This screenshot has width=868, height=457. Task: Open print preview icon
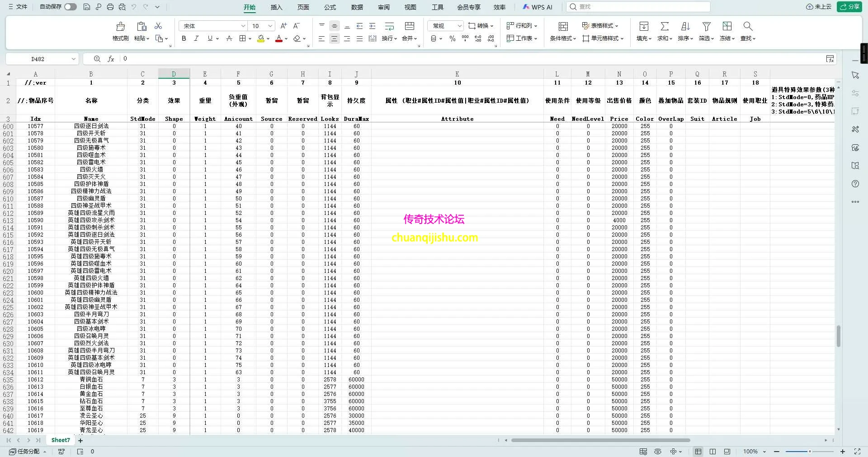[x=122, y=7]
